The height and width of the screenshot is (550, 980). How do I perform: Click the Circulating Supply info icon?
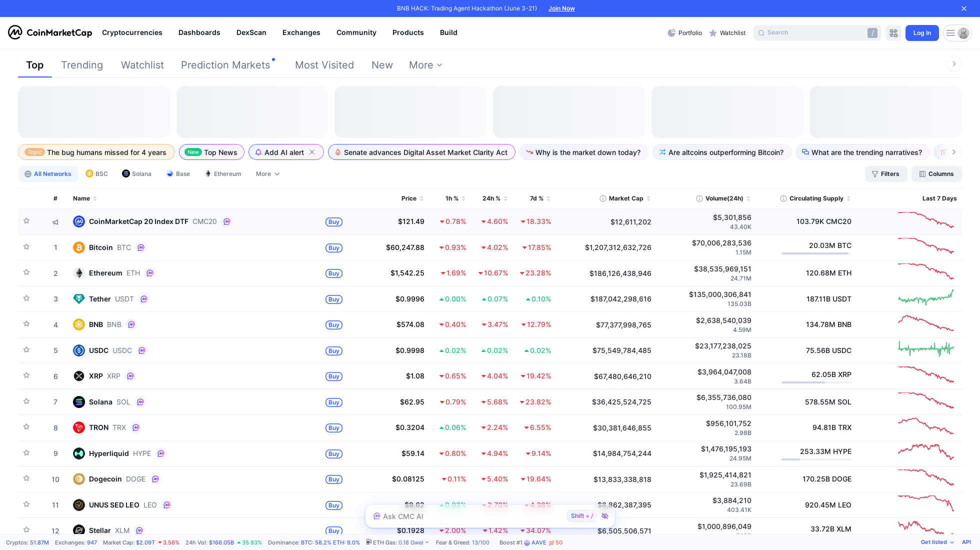pyautogui.click(x=783, y=198)
